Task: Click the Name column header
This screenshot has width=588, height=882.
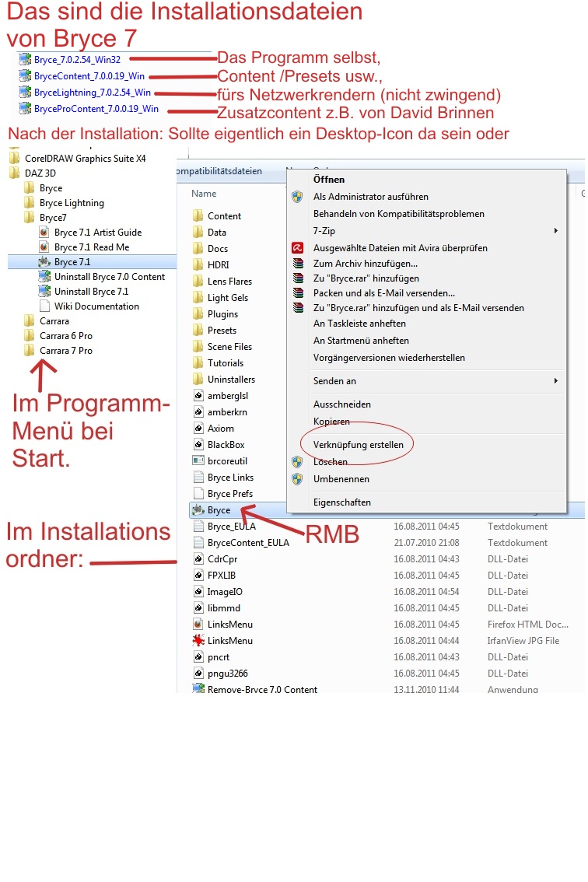Action: (x=204, y=193)
